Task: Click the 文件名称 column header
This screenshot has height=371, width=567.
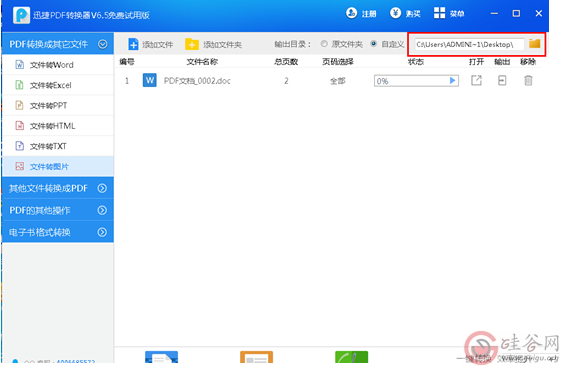Action: [202, 62]
